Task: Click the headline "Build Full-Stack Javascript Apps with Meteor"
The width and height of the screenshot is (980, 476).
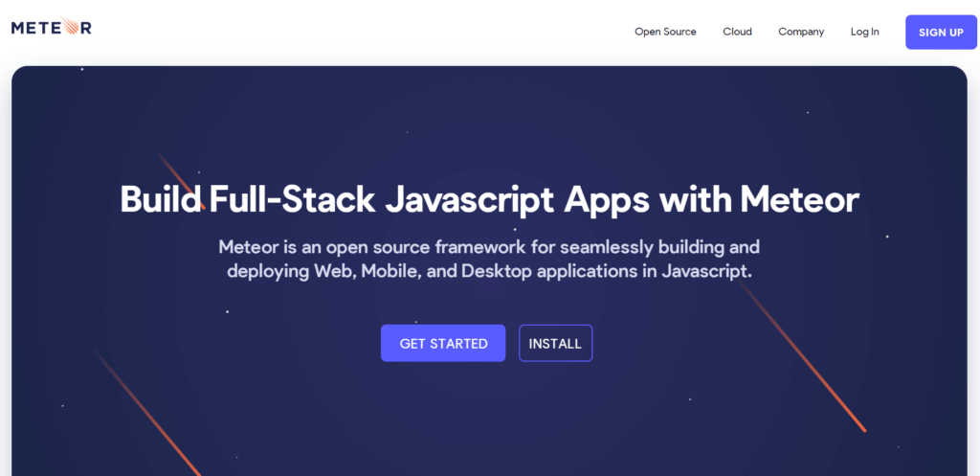Action: point(489,199)
